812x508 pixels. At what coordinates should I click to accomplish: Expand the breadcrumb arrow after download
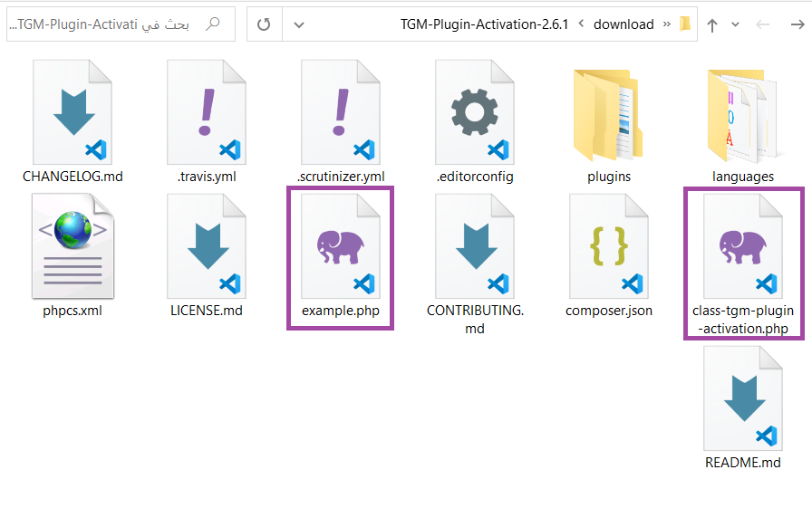581,24
